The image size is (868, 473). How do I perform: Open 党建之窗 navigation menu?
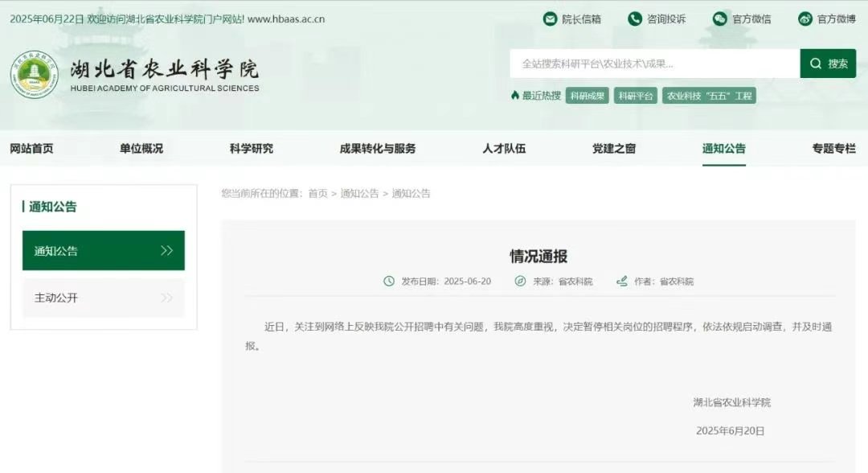click(614, 149)
